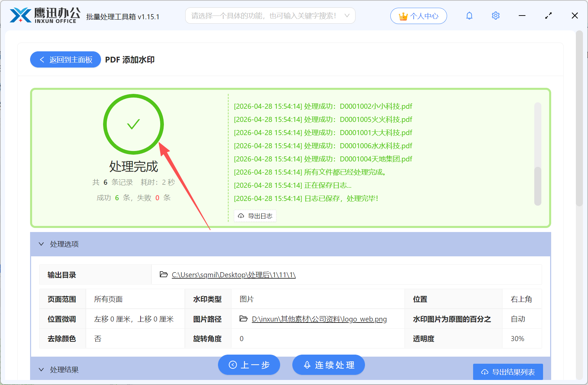Click the back arrow on 返回到主面板
The height and width of the screenshot is (385, 588).
[x=42, y=59]
